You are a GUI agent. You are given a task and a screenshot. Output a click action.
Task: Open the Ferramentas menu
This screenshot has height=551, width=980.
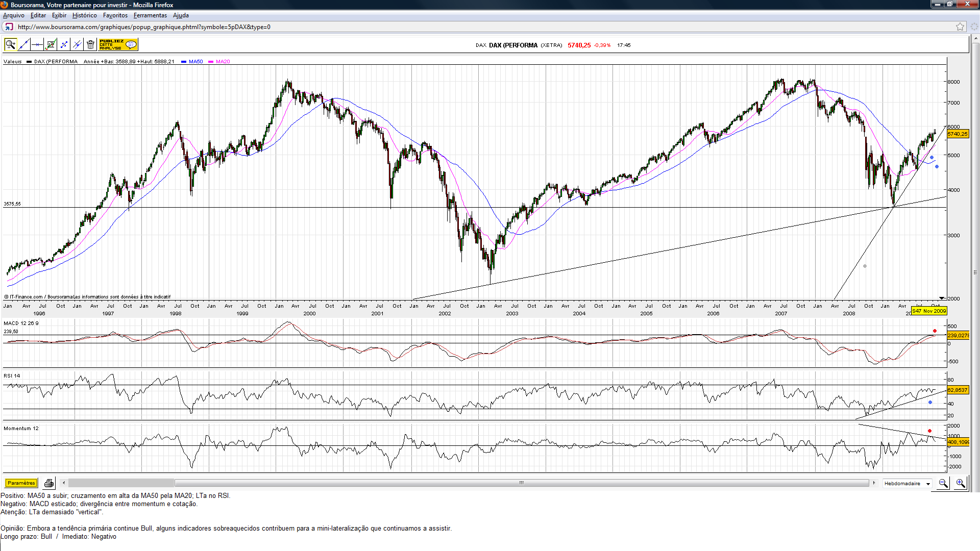tap(150, 15)
